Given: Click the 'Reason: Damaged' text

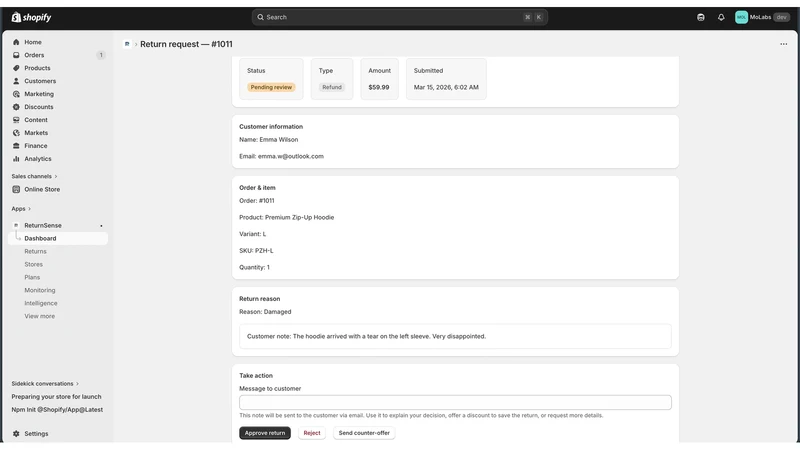Looking at the screenshot, I should click(265, 312).
